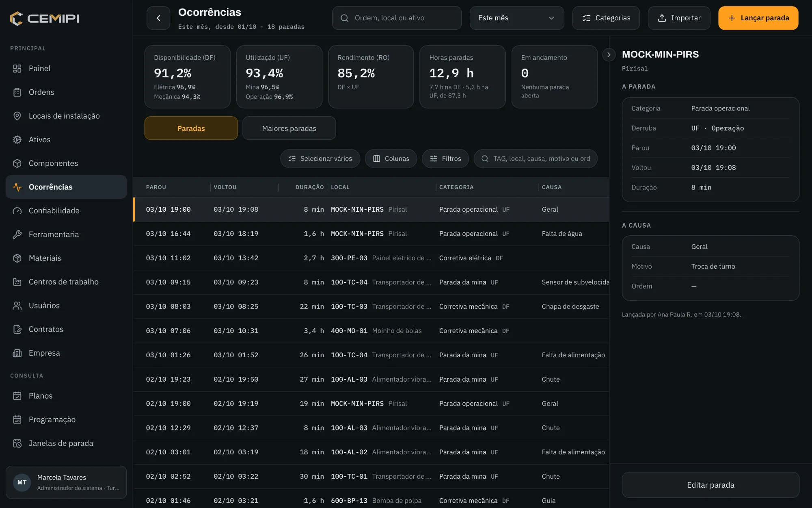
Task: Open Confiabilidade gauge icon
Action: (17, 211)
